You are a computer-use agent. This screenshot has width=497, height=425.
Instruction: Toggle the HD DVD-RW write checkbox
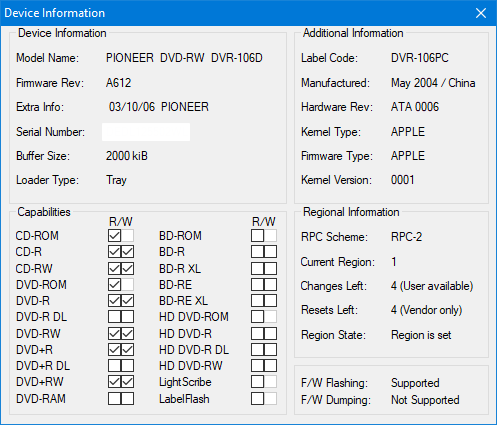coord(270,366)
